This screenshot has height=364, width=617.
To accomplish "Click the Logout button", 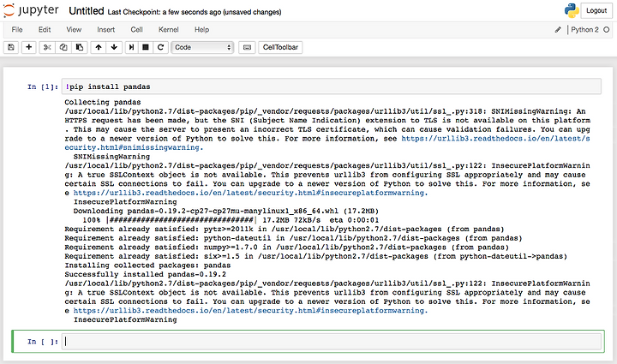I will pos(596,10).
